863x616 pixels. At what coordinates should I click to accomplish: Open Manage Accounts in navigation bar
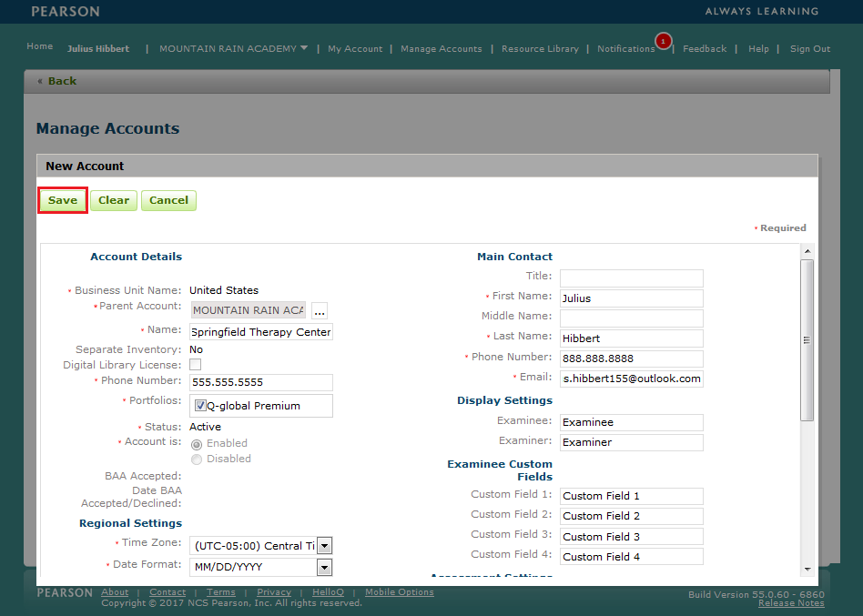[x=441, y=49]
